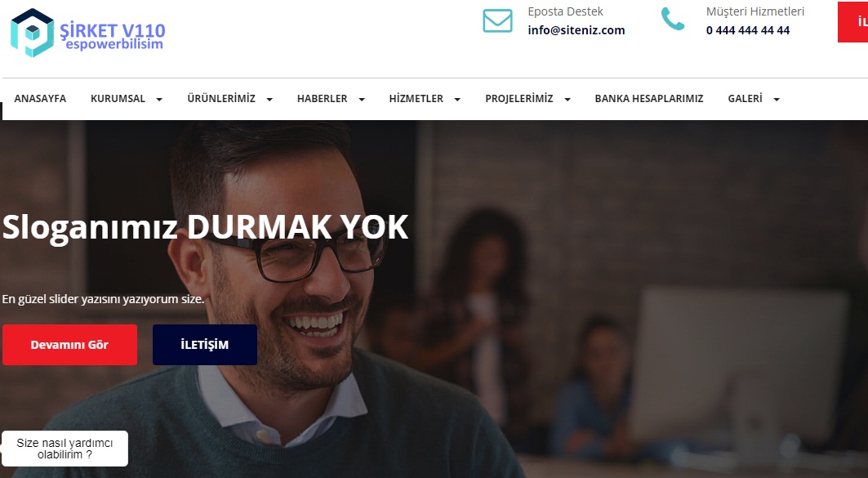Click the red Devamını Gör button

pos(69,345)
